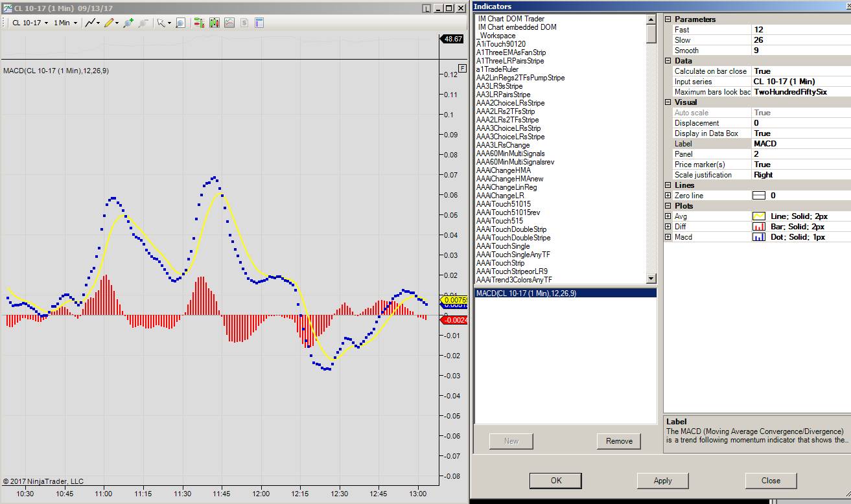Select the AAAiTrend3ColorsAnyTF indicator
The height and width of the screenshot is (504, 851).
point(514,280)
